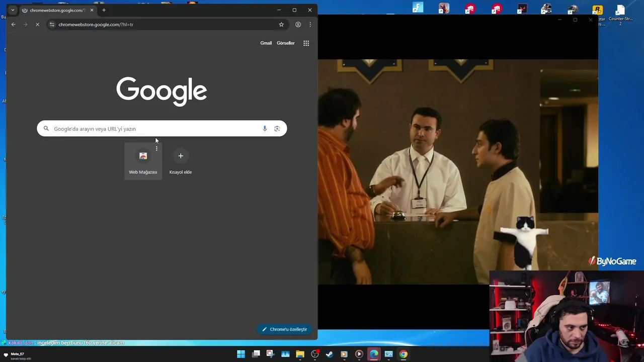
Task: Open File Explorer from the taskbar
Action: (x=300, y=354)
